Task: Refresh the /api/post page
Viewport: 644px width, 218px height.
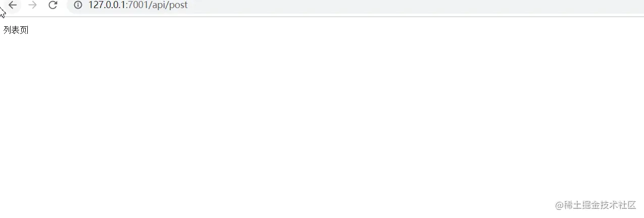Action: point(53,5)
